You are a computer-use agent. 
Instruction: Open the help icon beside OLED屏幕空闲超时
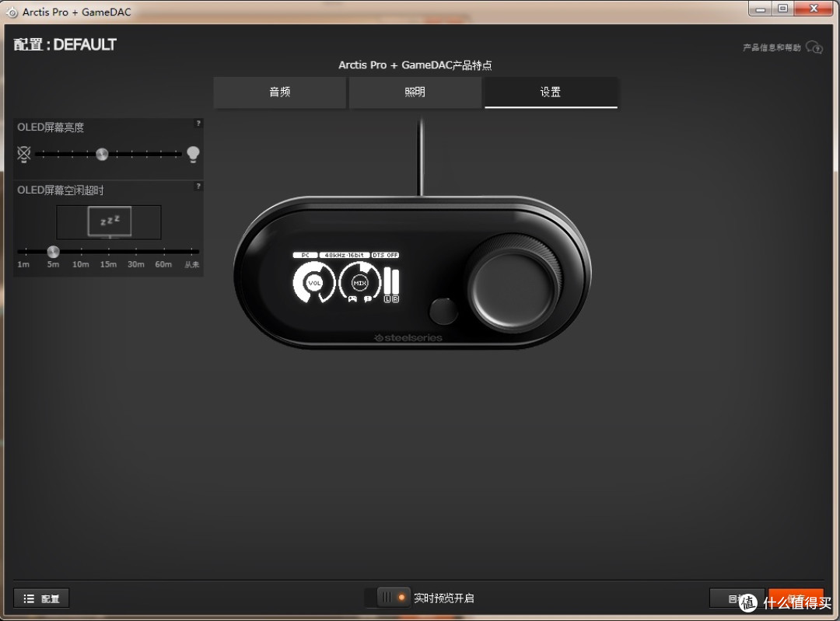pyautogui.click(x=198, y=187)
